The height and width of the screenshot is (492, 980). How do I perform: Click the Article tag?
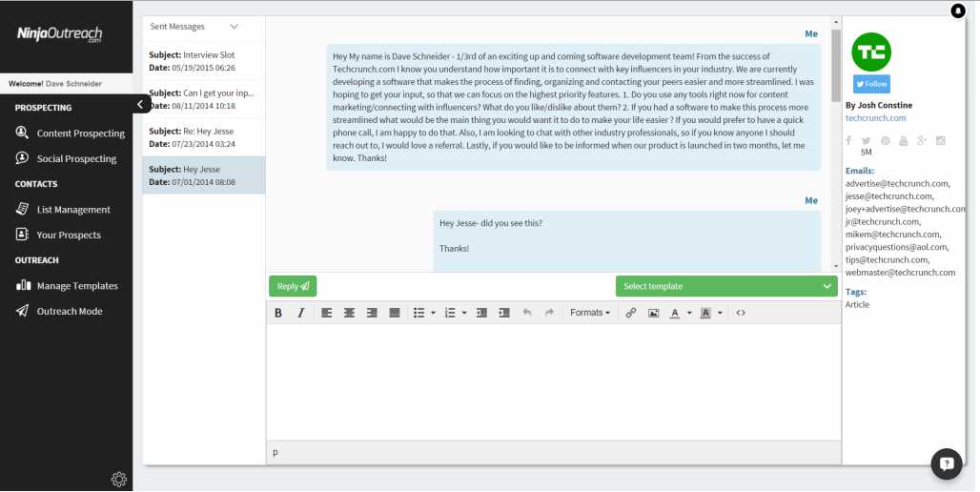coord(857,304)
